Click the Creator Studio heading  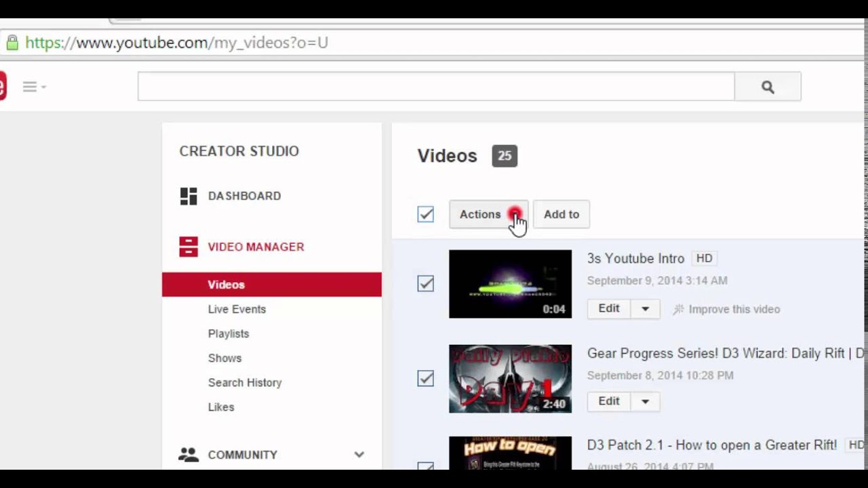239,151
